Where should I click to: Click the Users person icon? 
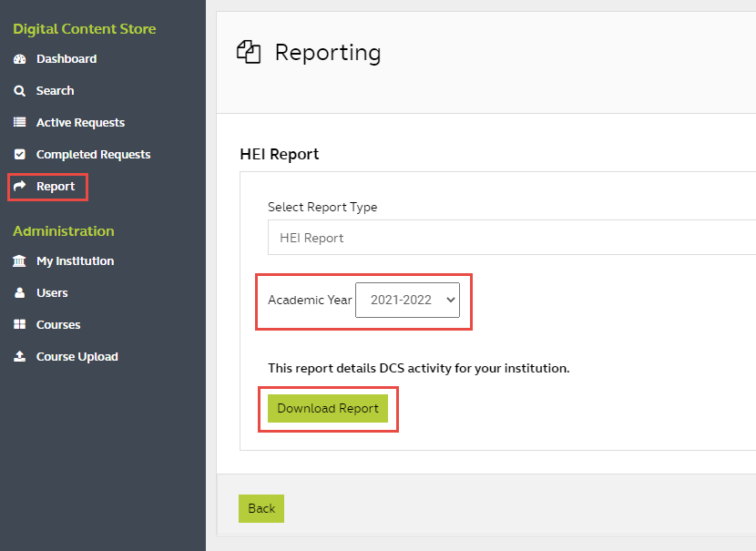[19, 293]
